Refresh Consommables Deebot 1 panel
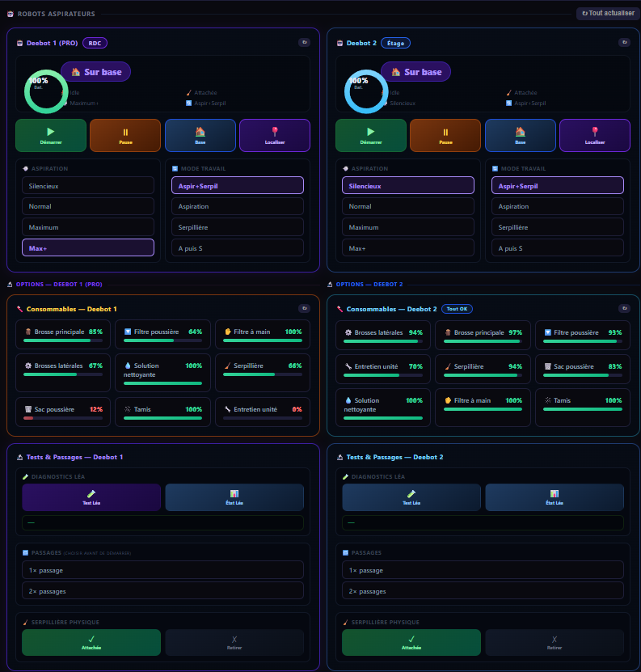The height and width of the screenshot is (672, 641). (x=305, y=308)
